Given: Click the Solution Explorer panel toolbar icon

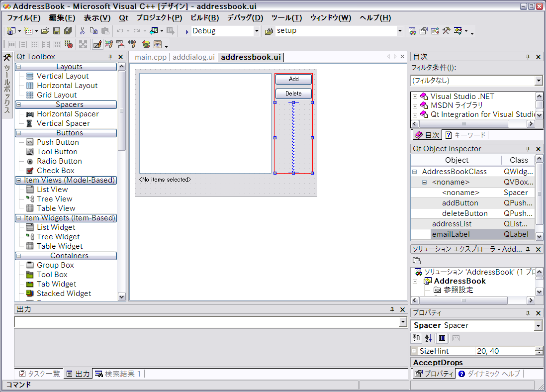Looking at the screenshot, I should tap(417, 261).
